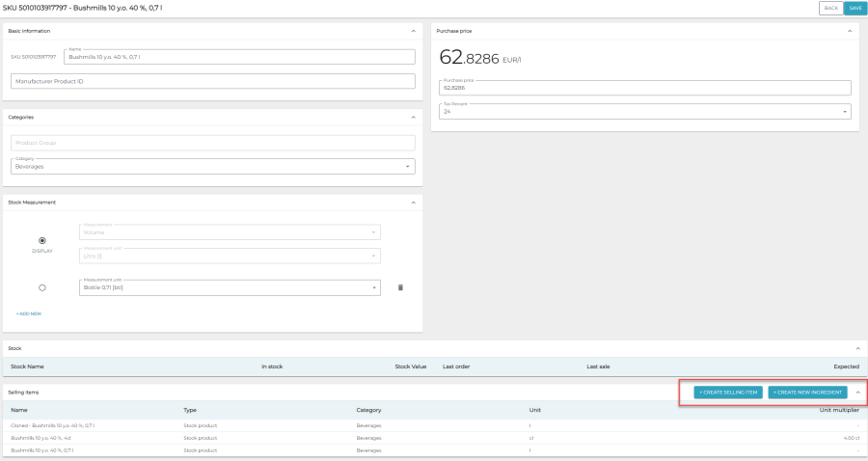This screenshot has width=868, height=461.
Task: Open the Category dropdown showing Beverages
Action: pyautogui.click(x=212, y=167)
